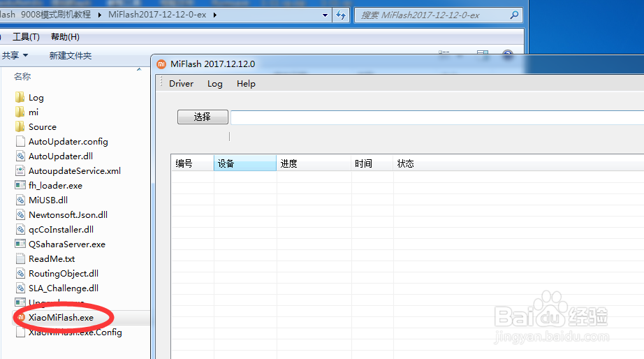The height and width of the screenshot is (359, 644).
Task: Select AutoUpdater.dll file icon
Action: pos(20,156)
